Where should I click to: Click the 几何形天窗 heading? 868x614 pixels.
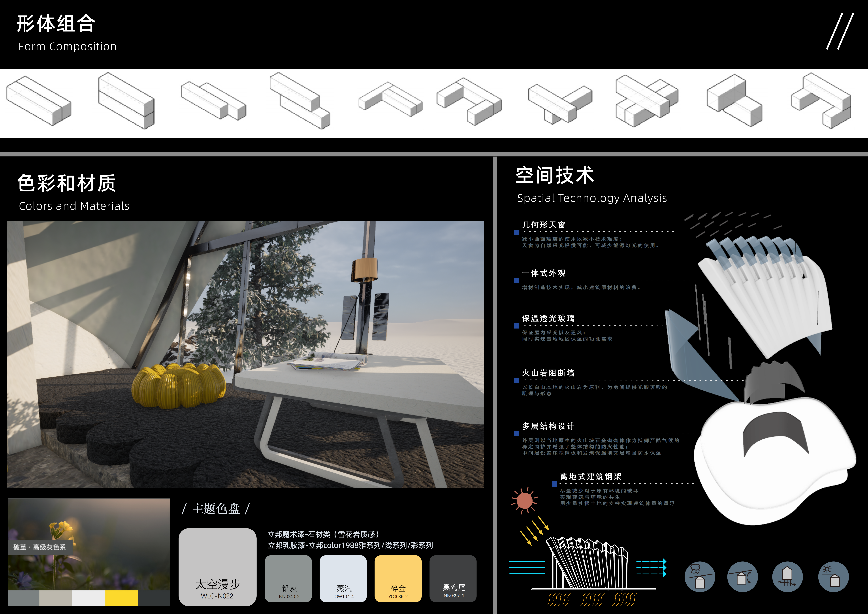click(x=544, y=225)
